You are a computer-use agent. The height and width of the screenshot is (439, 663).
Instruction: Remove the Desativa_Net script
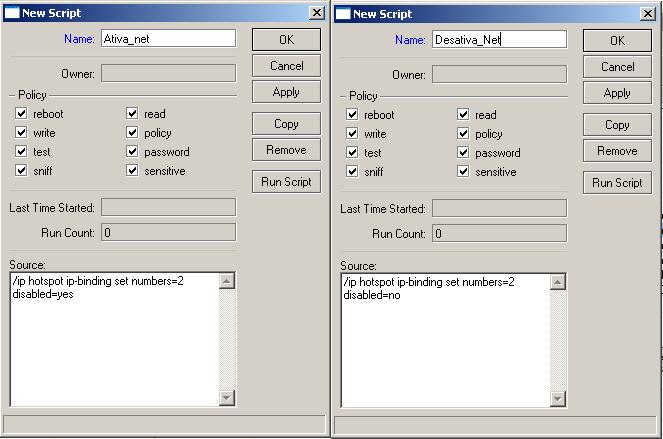point(617,151)
